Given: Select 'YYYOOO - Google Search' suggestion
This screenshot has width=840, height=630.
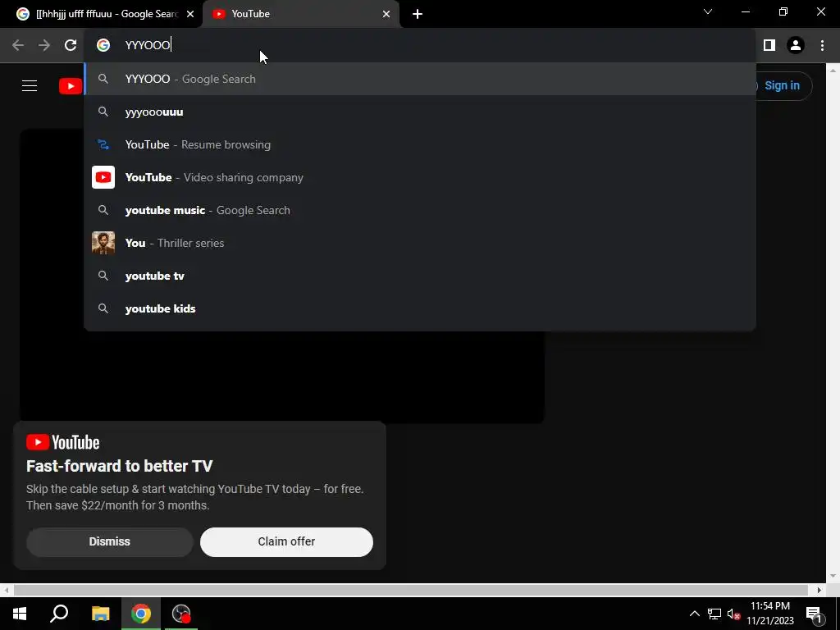Looking at the screenshot, I should pyautogui.click(x=420, y=79).
